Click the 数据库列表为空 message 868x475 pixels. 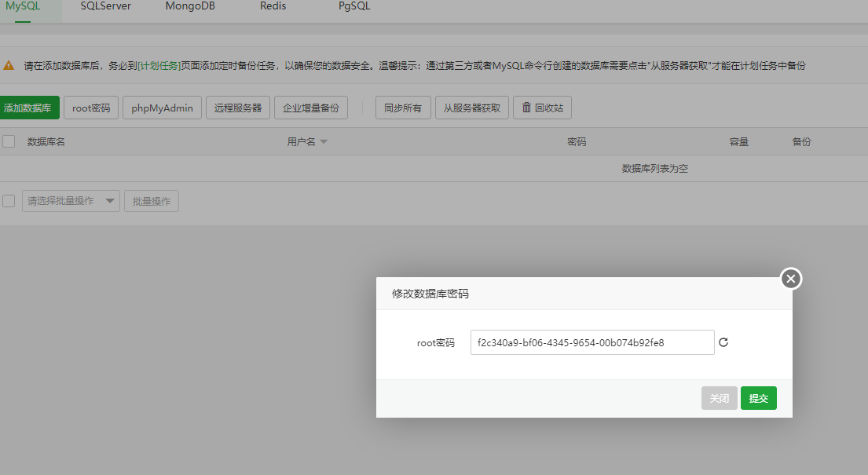(655, 168)
